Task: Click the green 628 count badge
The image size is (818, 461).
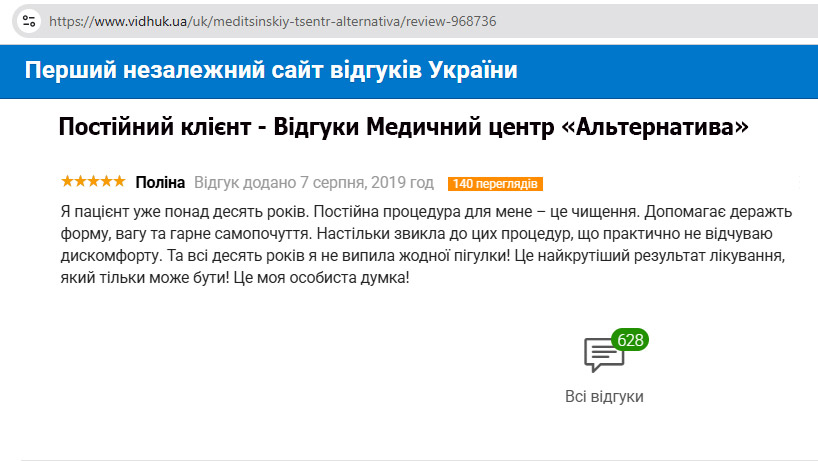Action: point(630,340)
